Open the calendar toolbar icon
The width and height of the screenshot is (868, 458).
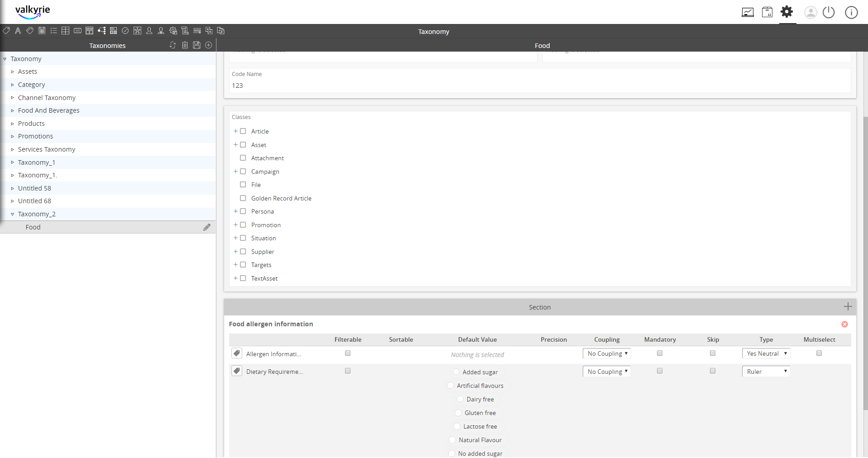42,31
